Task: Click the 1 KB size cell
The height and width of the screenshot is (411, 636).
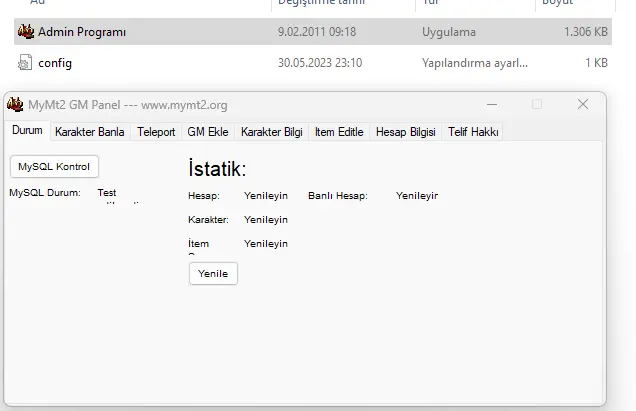Action: click(596, 63)
